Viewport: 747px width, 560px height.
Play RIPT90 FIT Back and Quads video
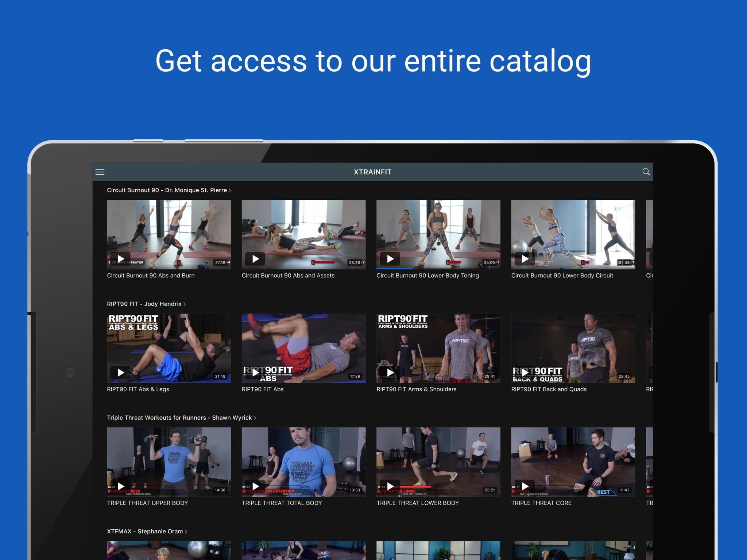click(x=525, y=373)
